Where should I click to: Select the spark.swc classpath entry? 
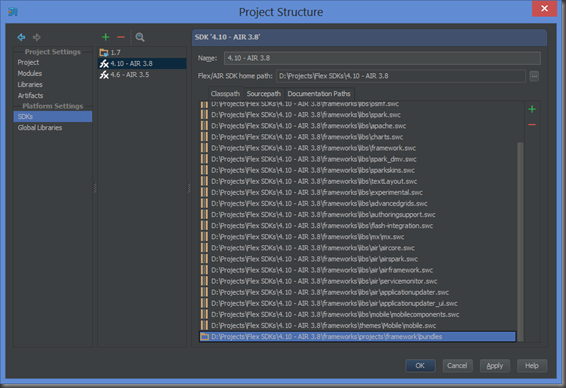[357, 115]
